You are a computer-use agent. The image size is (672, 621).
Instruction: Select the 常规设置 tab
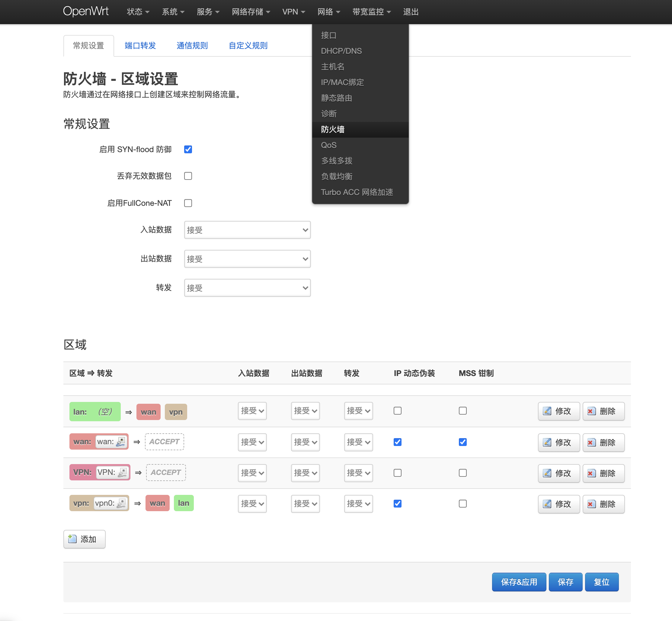coord(88,46)
